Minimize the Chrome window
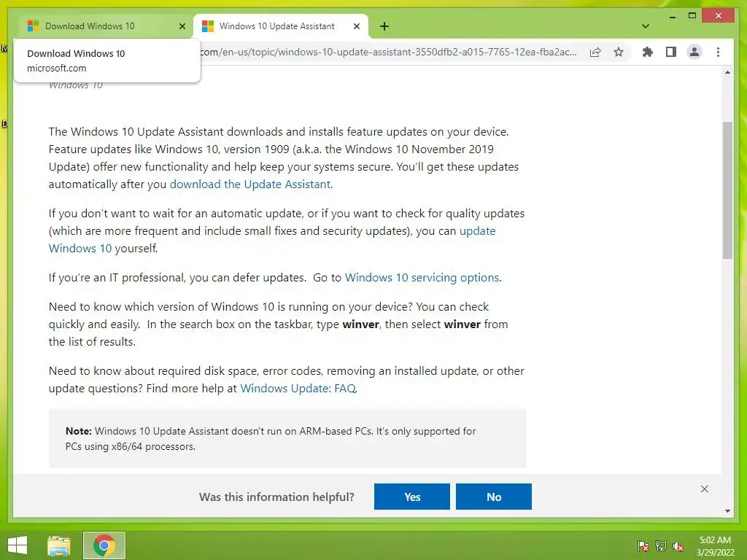 672,16
